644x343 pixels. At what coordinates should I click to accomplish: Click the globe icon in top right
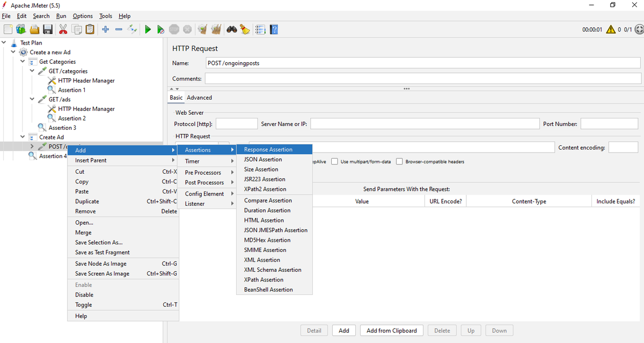coord(639,29)
